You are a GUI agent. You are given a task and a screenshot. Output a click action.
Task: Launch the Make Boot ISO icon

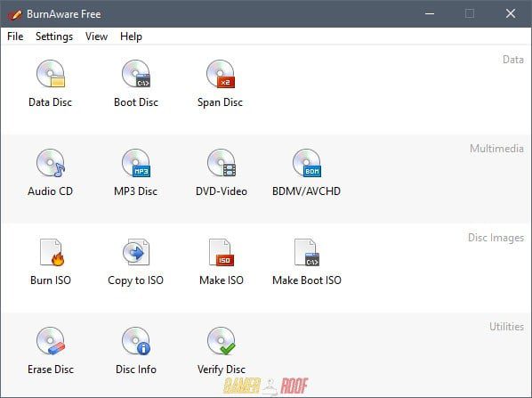(x=307, y=252)
